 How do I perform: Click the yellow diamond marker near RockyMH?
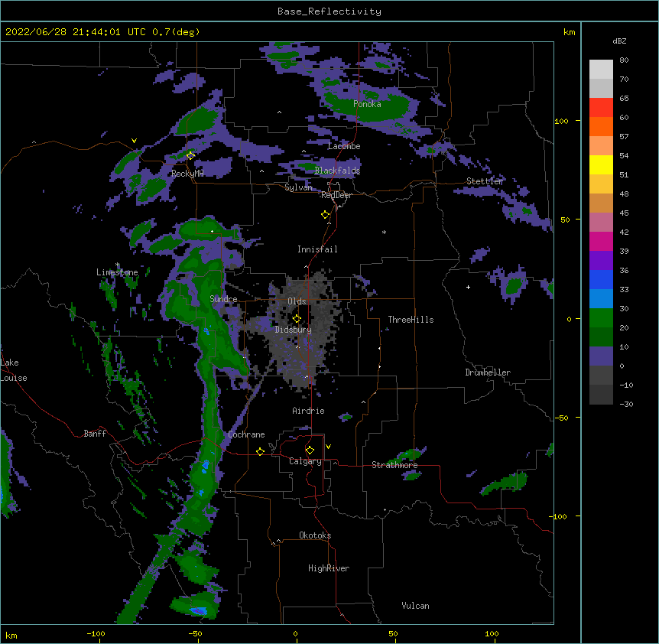click(190, 155)
